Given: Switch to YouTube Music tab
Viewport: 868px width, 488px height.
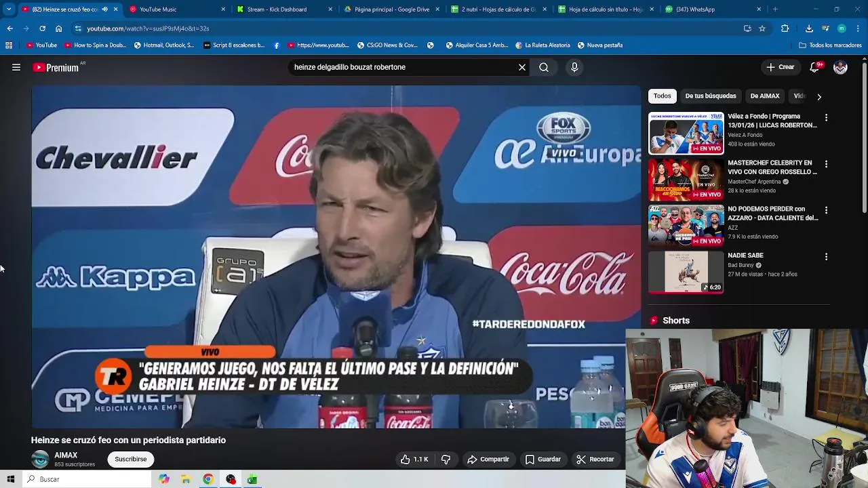Looking at the screenshot, I should [x=178, y=9].
